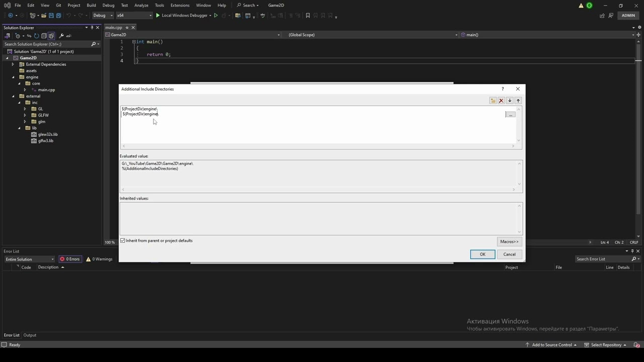Pin the main.cpp editor tab
The height and width of the screenshot is (362, 644).
pyautogui.click(x=127, y=28)
